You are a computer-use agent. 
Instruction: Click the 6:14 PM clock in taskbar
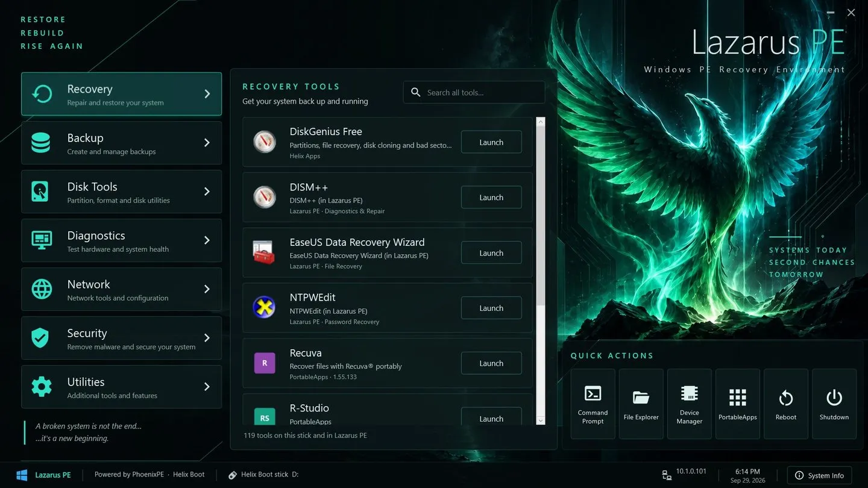[747, 471]
